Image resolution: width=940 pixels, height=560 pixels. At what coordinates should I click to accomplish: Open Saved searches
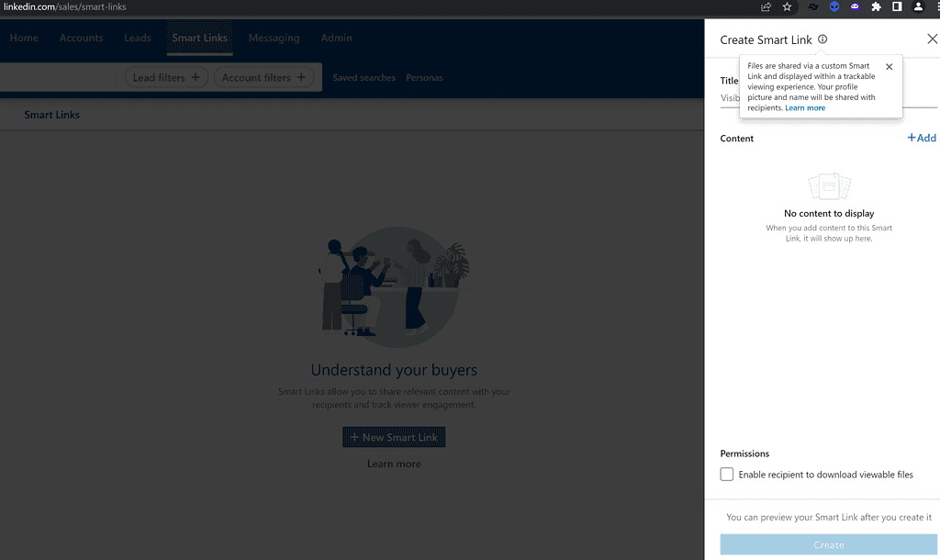coord(364,78)
